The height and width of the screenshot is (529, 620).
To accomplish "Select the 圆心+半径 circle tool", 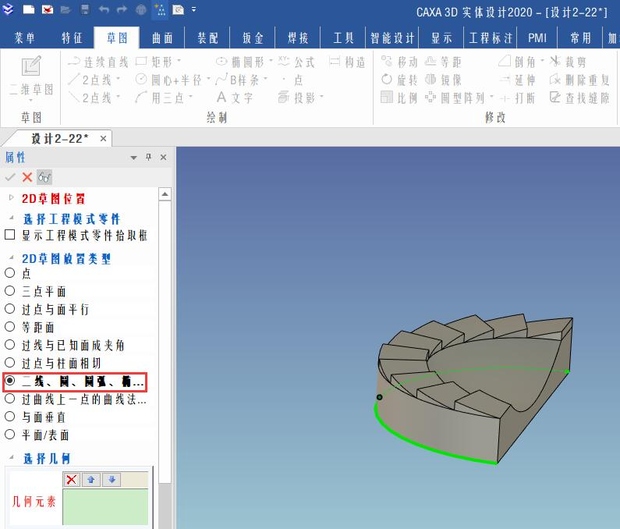I will click(169, 80).
